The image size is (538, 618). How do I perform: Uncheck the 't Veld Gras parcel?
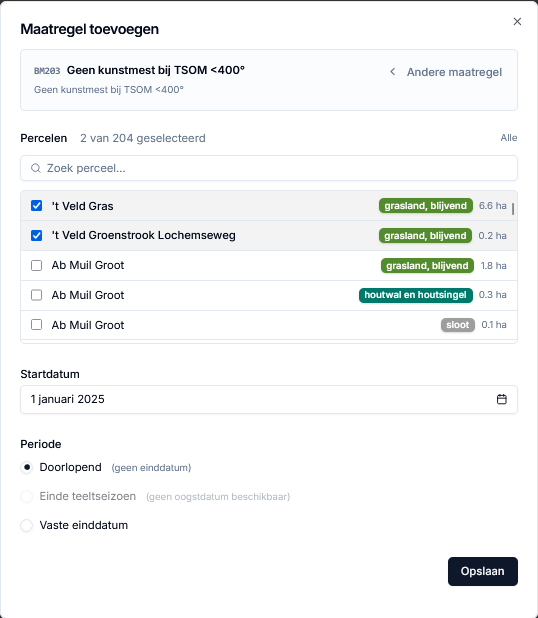coord(37,206)
